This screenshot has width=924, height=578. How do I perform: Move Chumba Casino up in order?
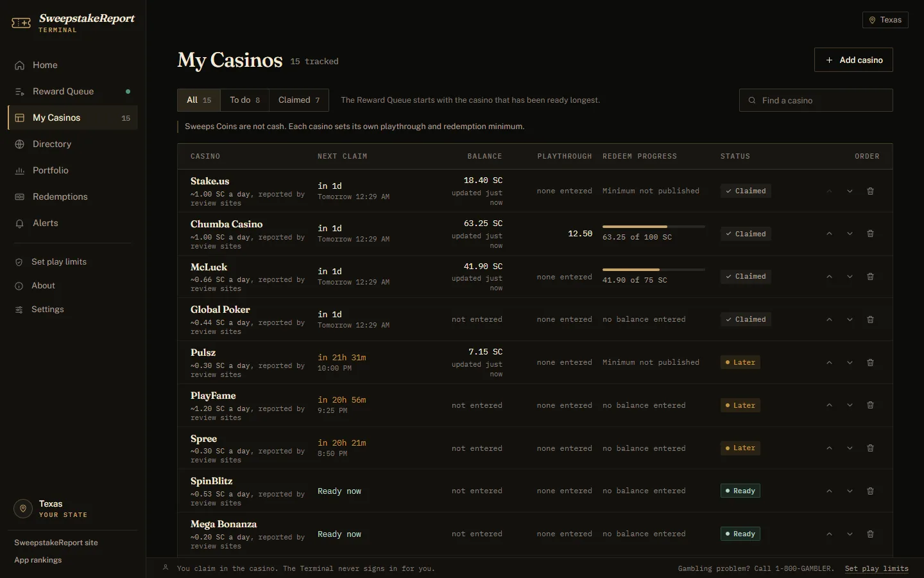(829, 234)
